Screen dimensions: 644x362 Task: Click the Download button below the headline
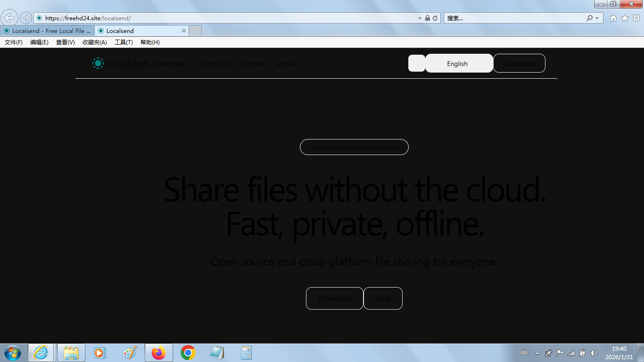point(334,298)
